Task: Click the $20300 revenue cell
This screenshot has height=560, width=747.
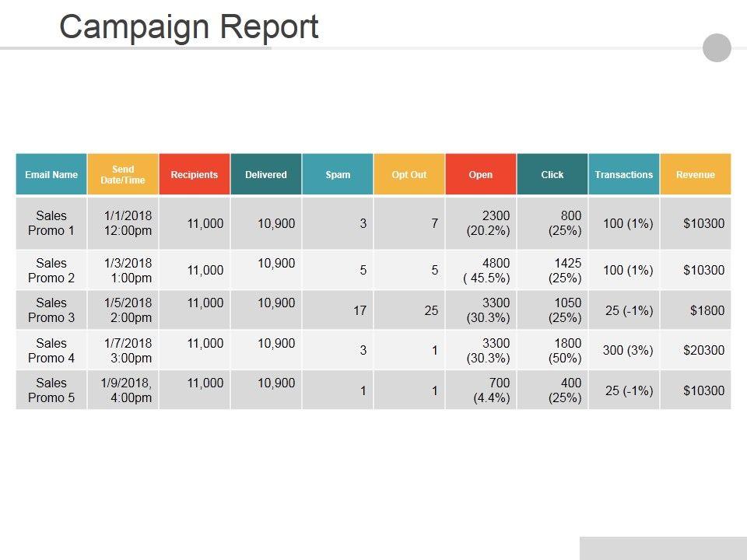Action: pyautogui.click(x=696, y=350)
